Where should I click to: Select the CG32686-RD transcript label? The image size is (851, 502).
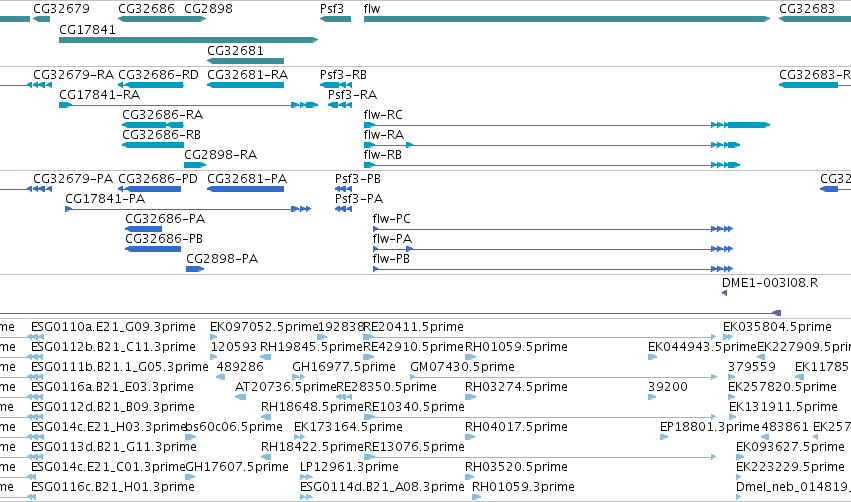pyautogui.click(x=158, y=75)
